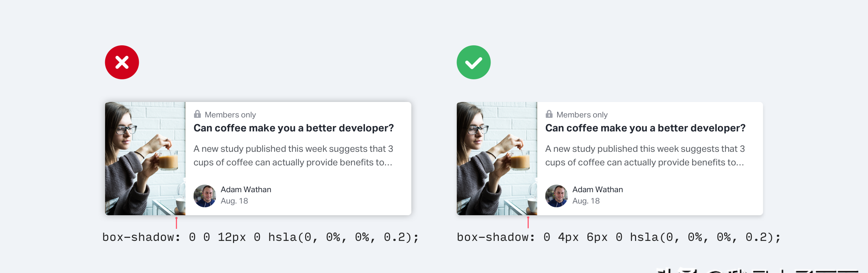Click the green checkmark circle icon
Viewport: 868px width, 273px height.
click(x=474, y=62)
